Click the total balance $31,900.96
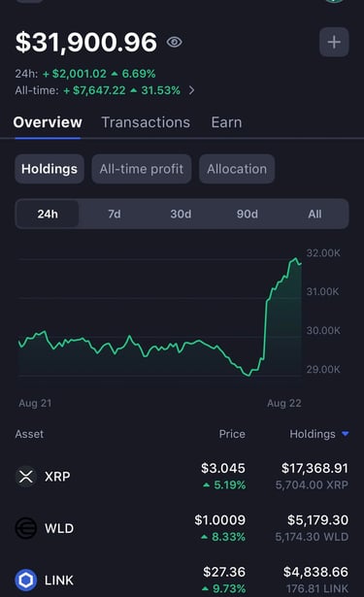This screenshot has height=597, width=364. pyautogui.click(x=86, y=42)
